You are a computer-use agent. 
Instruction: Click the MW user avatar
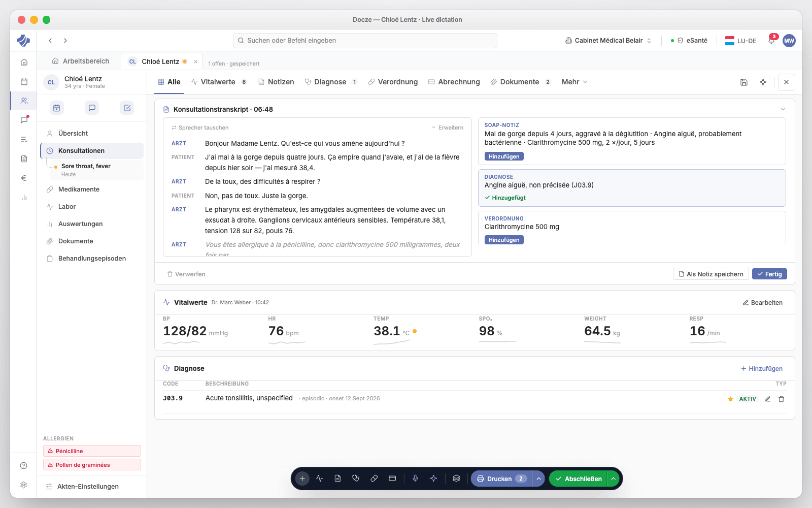pyautogui.click(x=789, y=41)
